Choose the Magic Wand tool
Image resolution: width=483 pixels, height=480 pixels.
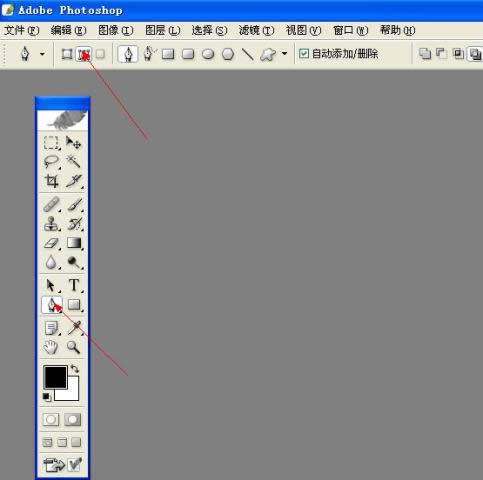tap(73, 162)
